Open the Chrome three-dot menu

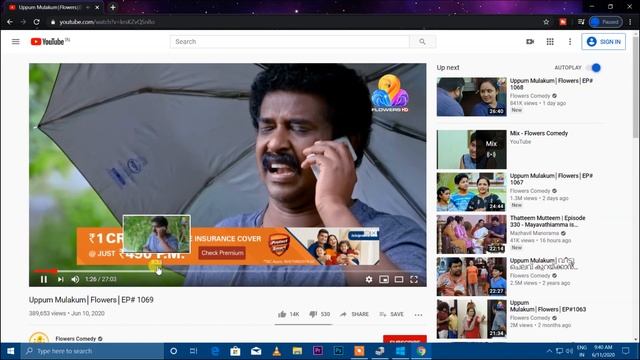point(630,22)
